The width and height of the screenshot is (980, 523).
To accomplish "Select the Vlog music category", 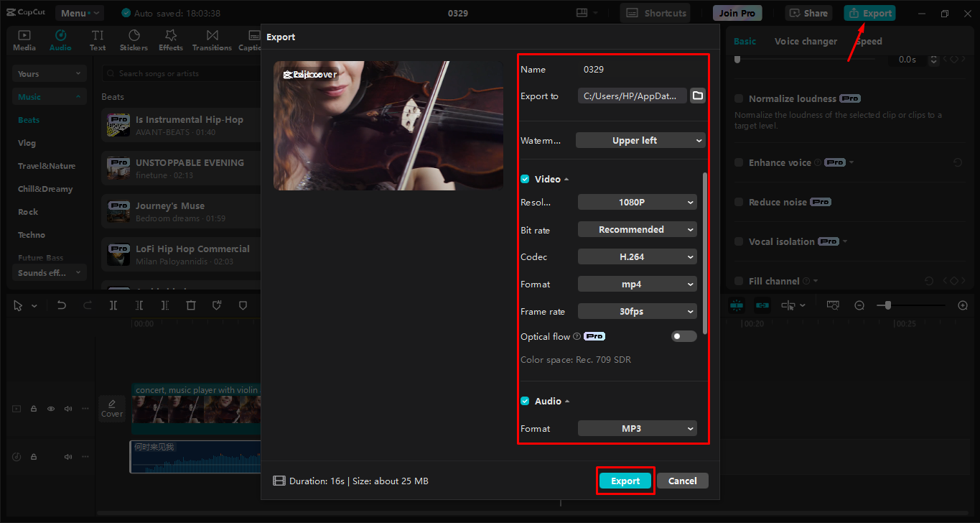I will (x=27, y=143).
